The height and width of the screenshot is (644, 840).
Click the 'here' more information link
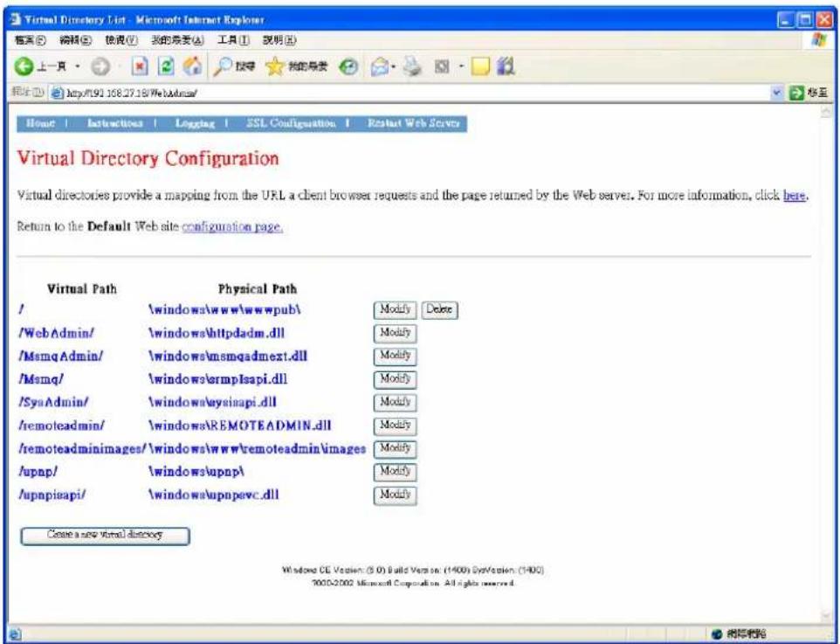point(794,195)
